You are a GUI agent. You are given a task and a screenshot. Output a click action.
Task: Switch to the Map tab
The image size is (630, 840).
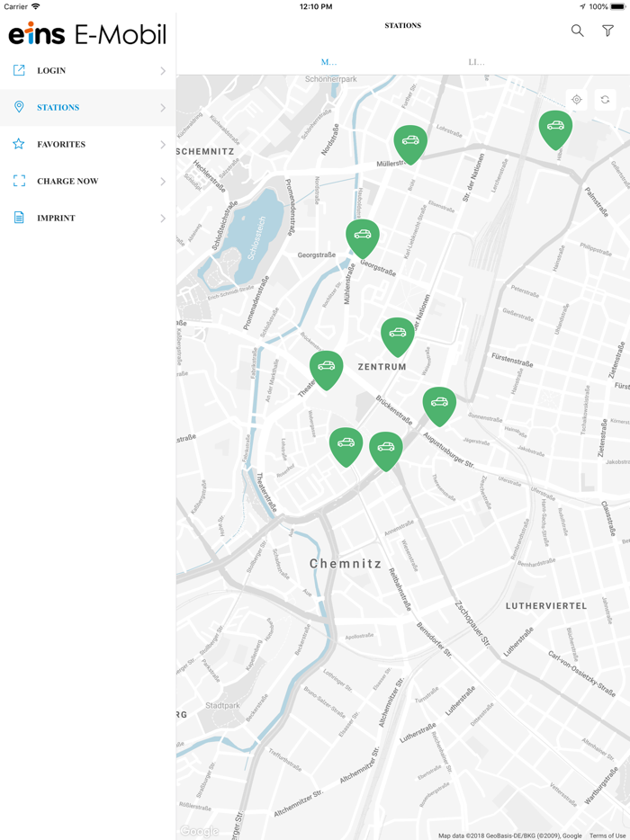click(x=328, y=62)
